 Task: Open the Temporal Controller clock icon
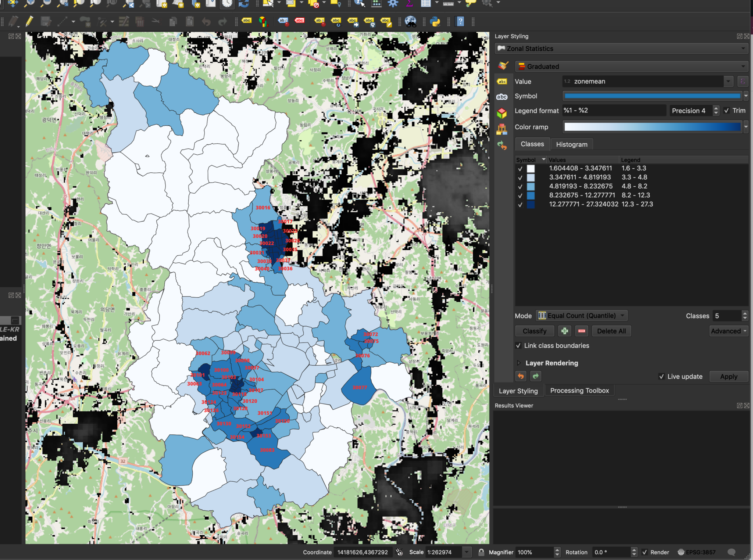point(227,3)
